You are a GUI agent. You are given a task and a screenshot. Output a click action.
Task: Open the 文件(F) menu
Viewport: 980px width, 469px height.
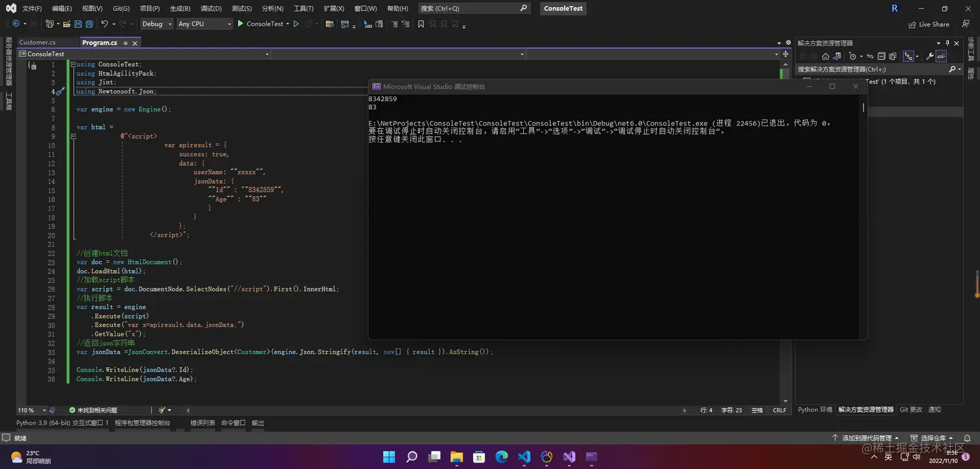(32, 8)
